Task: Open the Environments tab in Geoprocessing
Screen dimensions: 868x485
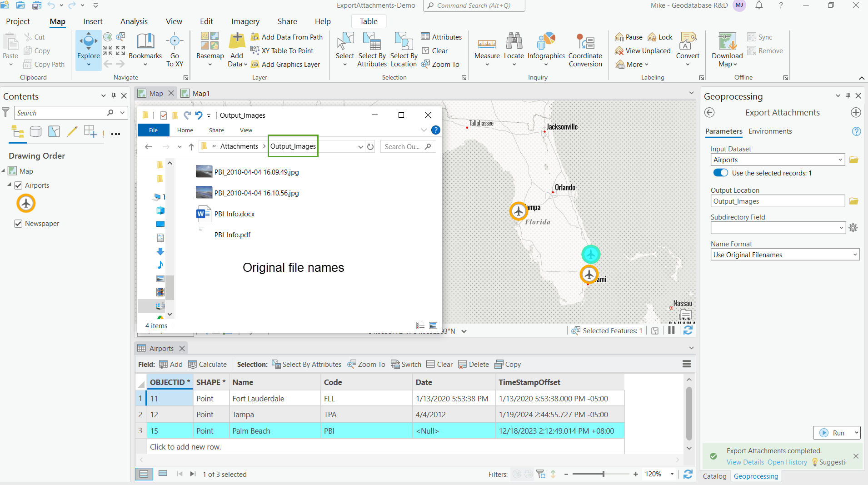Action: point(770,131)
